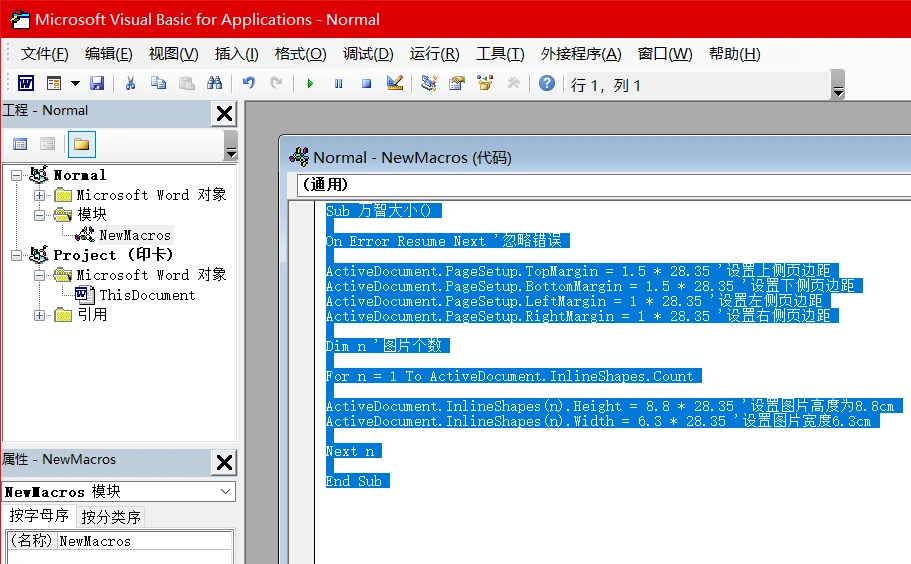The width and height of the screenshot is (911, 564).
Task: Click the VBA application icon in title bar
Action: pyautogui.click(x=20, y=19)
